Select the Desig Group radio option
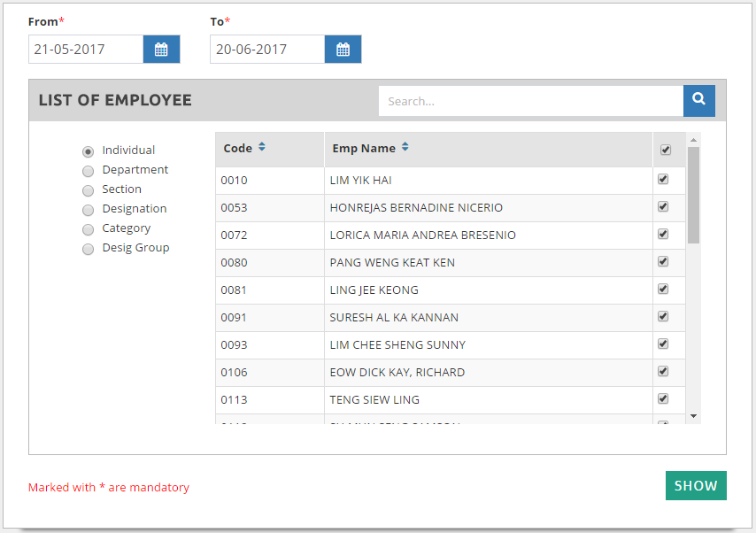The height and width of the screenshot is (533, 756). (x=88, y=249)
